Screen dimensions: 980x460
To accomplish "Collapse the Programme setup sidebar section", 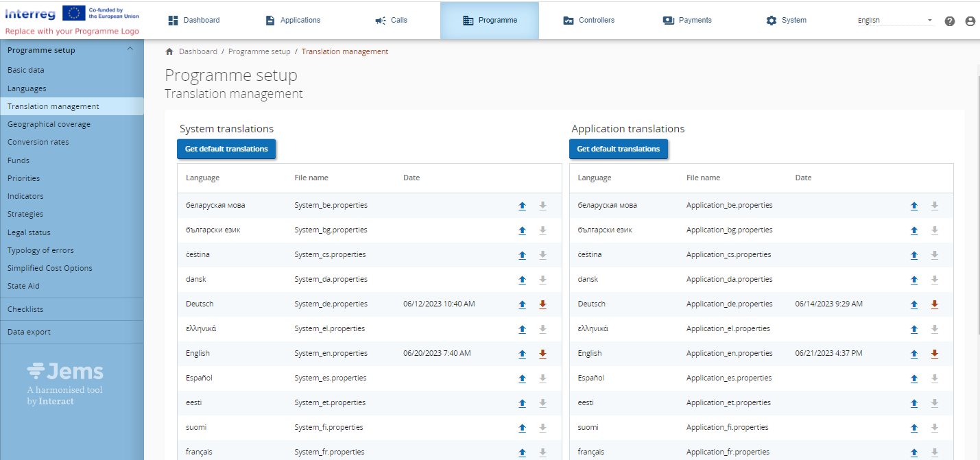I will pyautogui.click(x=130, y=49).
